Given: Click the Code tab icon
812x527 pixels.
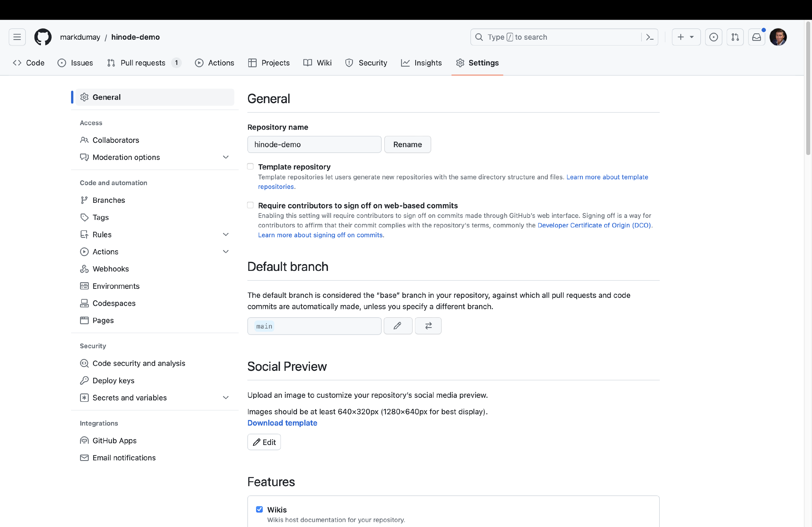Looking at the screenshot, I should coord(17,63).
